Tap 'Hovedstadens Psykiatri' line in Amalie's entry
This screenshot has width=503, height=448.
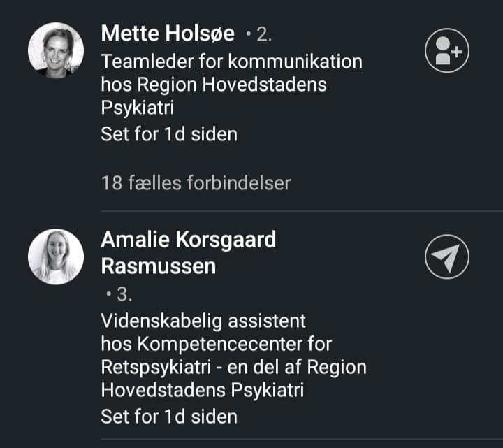click(x=203, y=390)
